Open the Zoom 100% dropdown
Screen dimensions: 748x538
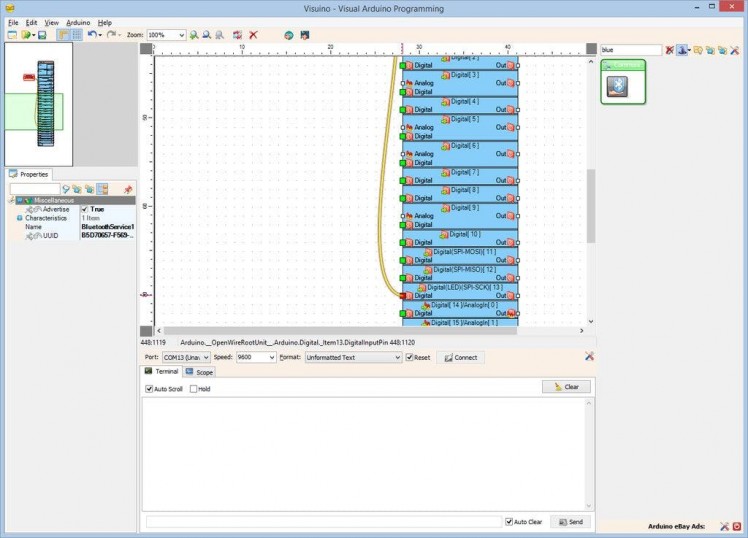click(x=181, y=35)
